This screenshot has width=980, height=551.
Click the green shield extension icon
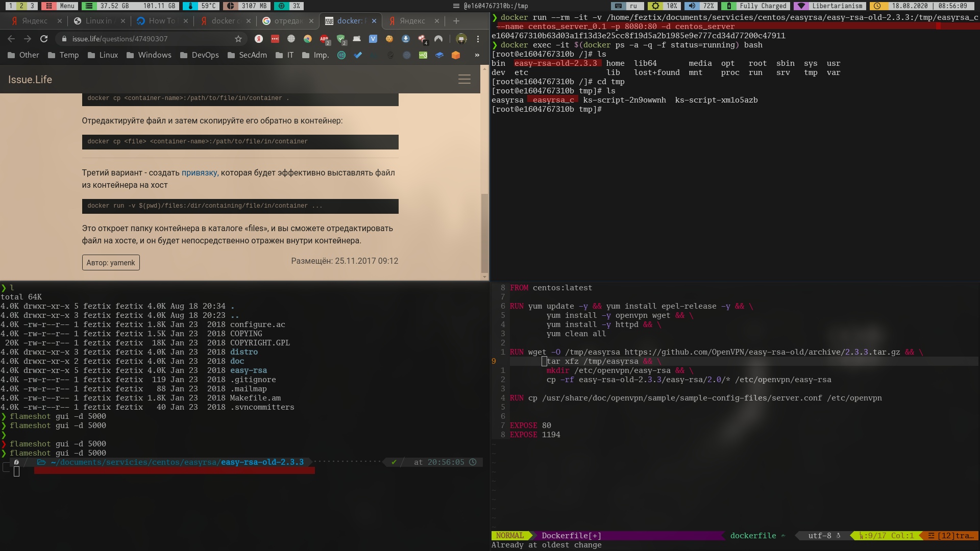point(341,39)
